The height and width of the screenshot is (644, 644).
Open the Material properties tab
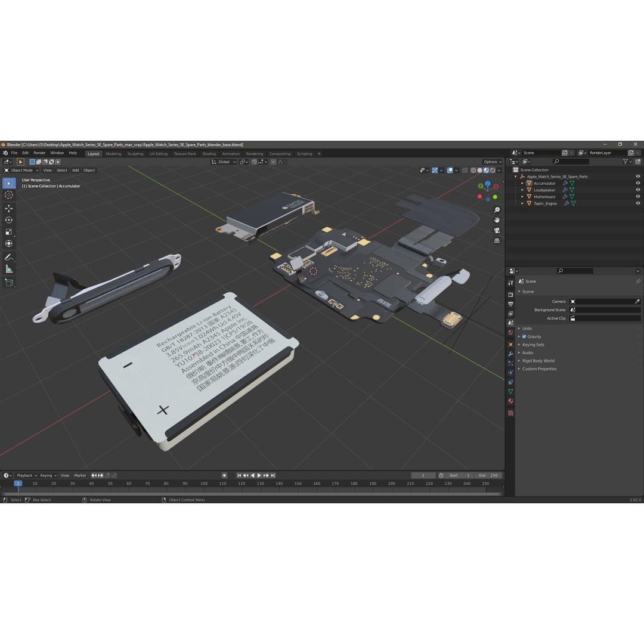(510, 401)
